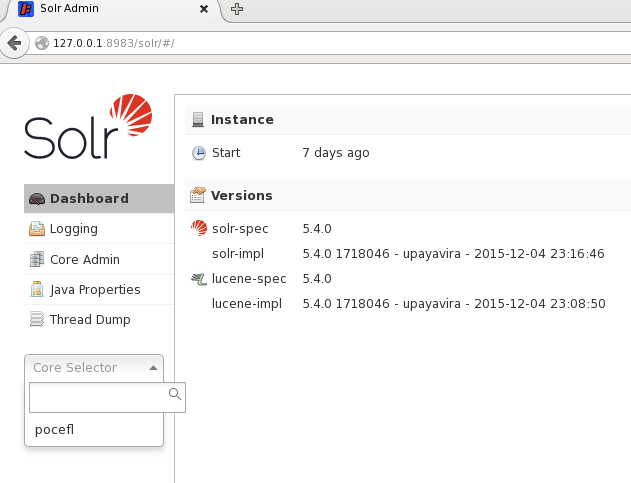
Task: Click the browser back arrow button
Action: tap(14, 43)
